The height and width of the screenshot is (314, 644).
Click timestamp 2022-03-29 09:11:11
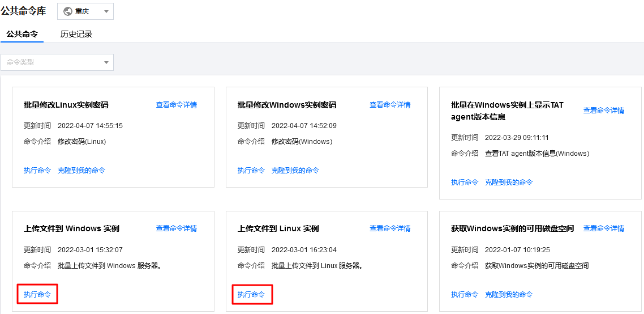point(517,138)
